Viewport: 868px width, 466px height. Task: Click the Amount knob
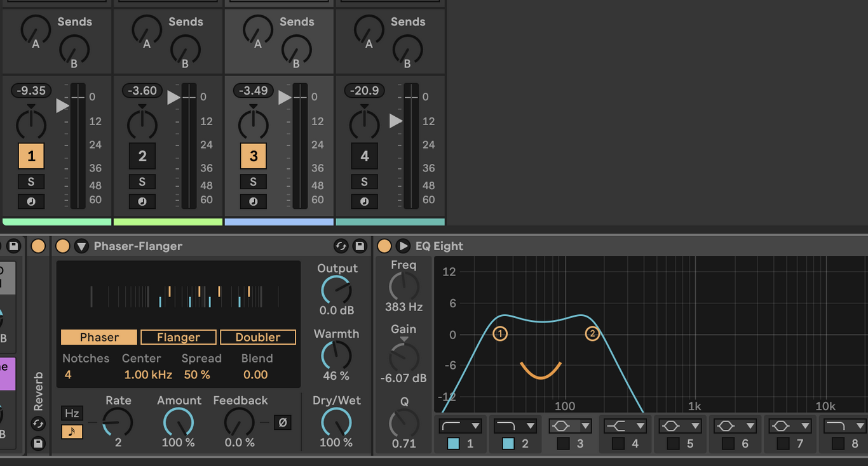179,422
